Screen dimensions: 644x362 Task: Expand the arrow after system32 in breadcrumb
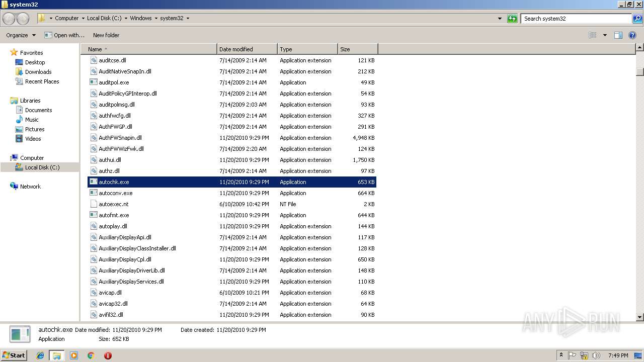pos(188,18)
